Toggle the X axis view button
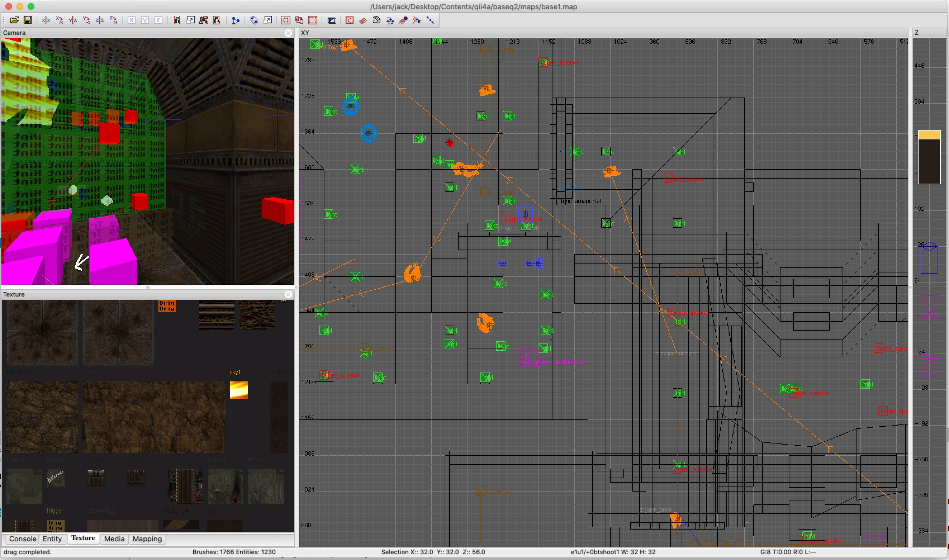 (131, 20)
